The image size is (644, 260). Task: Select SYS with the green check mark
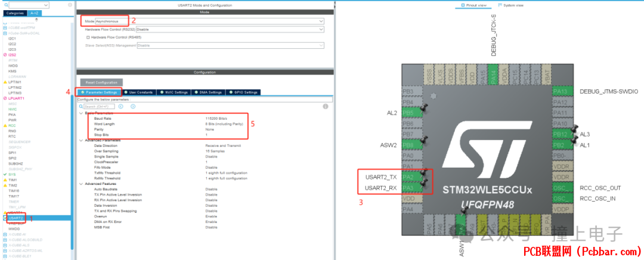coord(12,174)
